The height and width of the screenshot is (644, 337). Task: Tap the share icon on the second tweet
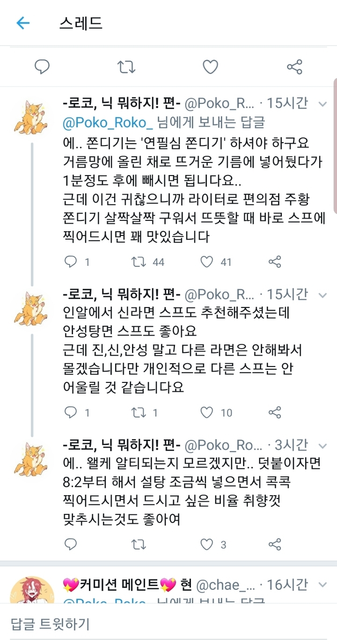pos(275,412)
